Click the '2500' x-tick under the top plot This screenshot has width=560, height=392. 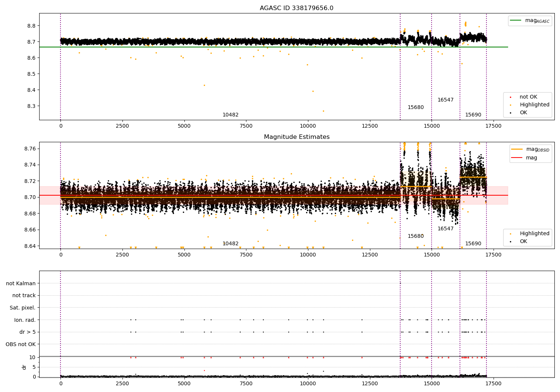tap(122, 126)
